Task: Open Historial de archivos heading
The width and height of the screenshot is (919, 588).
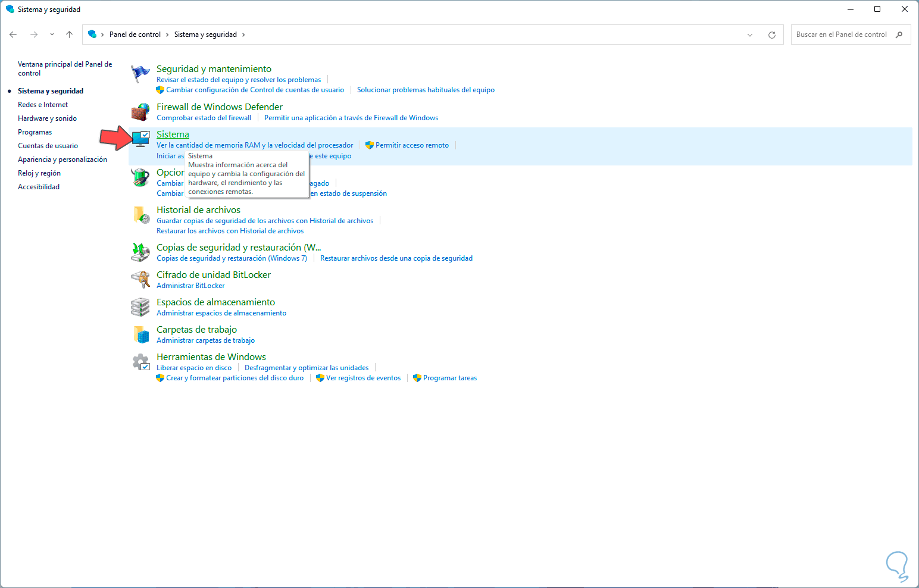Action: point(198,210)
